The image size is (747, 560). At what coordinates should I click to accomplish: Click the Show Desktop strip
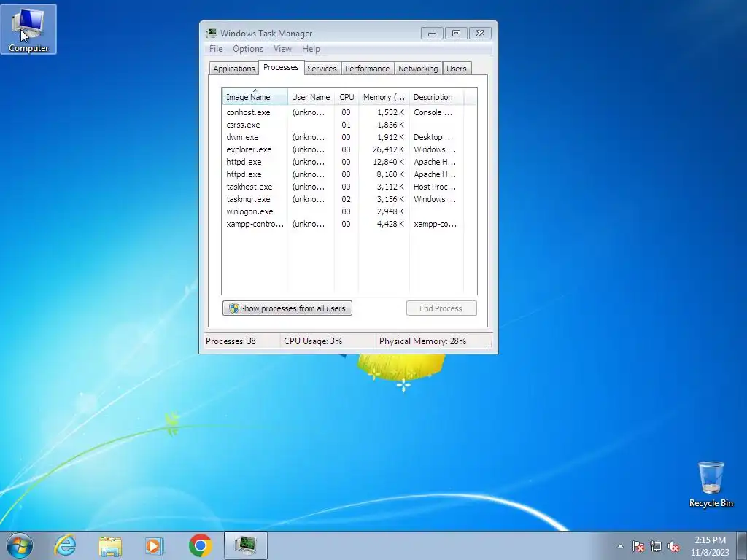pos(742,545)
